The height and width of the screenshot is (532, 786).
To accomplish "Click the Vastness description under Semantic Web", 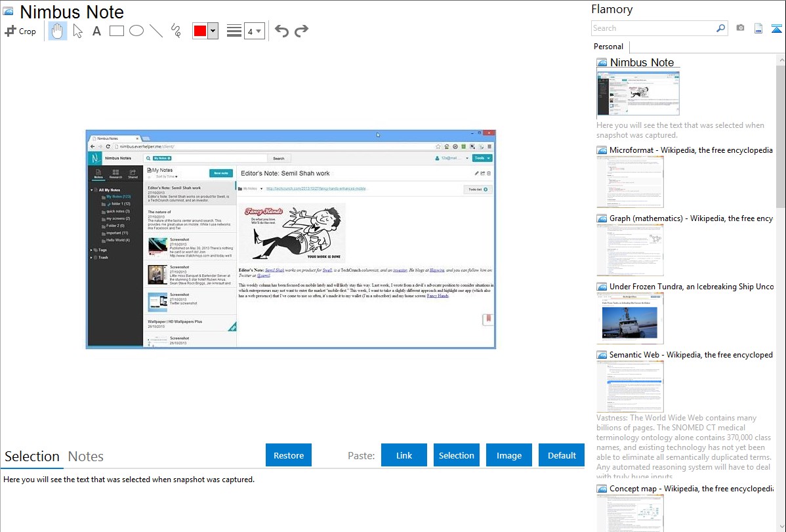I will (x=684, y=447).
